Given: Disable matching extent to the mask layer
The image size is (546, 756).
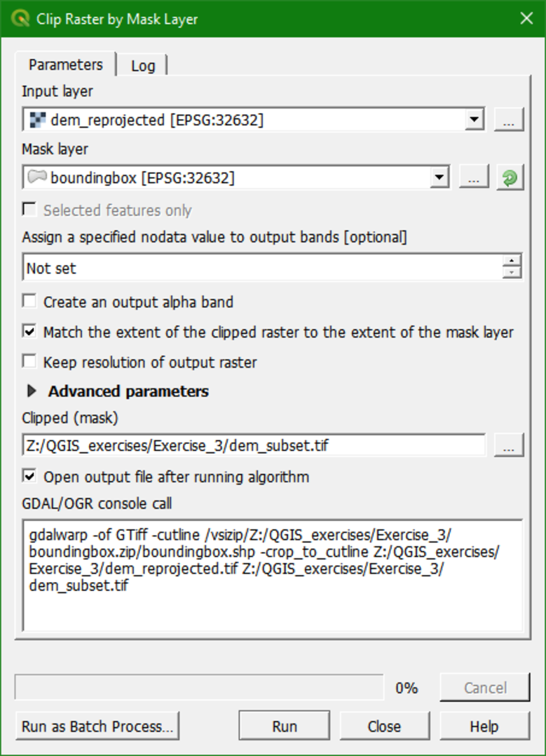Looking at the screenshot, I should (29, 332).
